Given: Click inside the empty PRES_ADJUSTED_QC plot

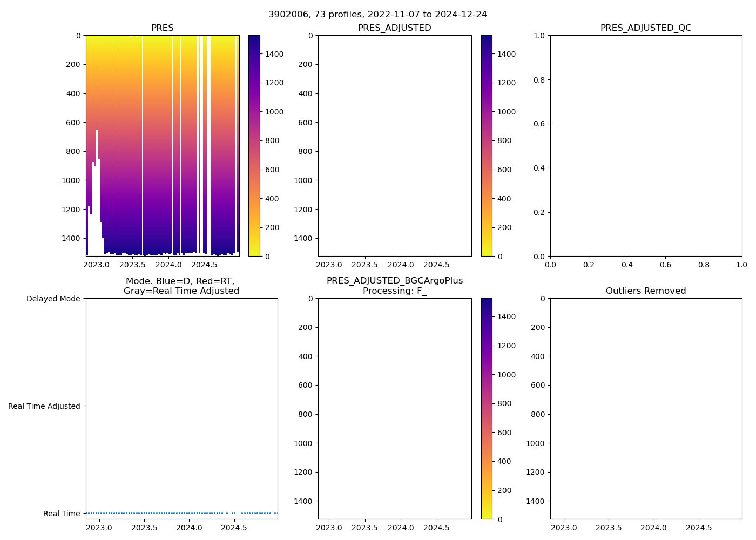Looking at the screenshot, I should point(646,146).
